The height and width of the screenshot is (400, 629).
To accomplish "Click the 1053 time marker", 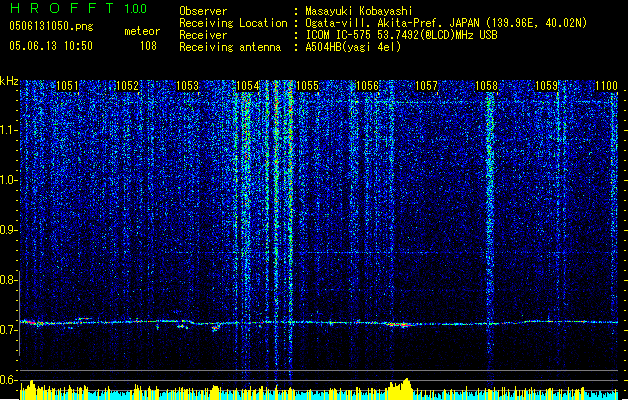I will point(187,86).
